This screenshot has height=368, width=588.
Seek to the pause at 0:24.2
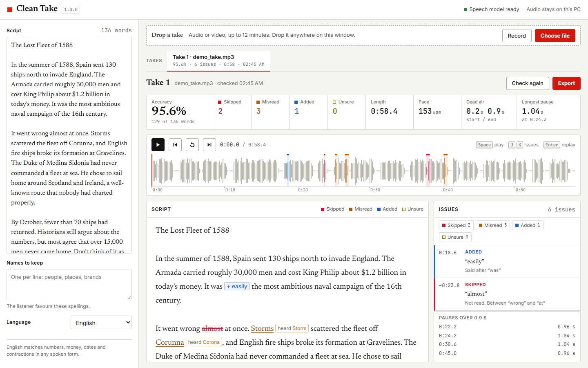click(x=507, y=336)
